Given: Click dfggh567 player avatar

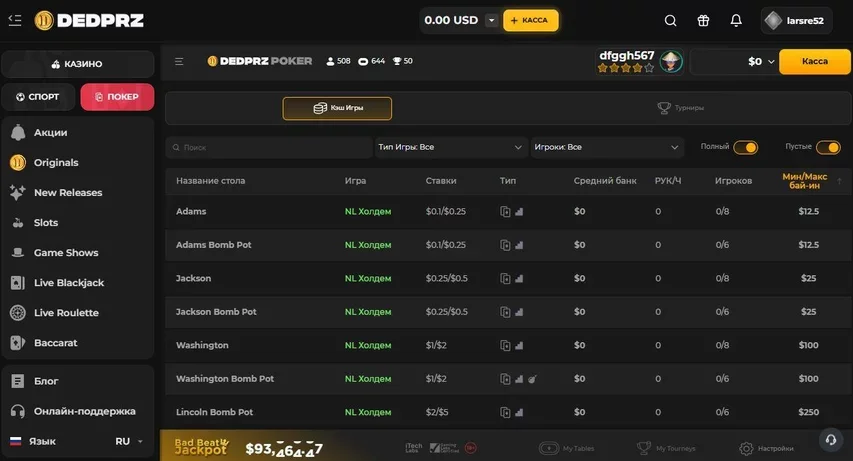Looking at the screenshot, I should click(671, 62).
